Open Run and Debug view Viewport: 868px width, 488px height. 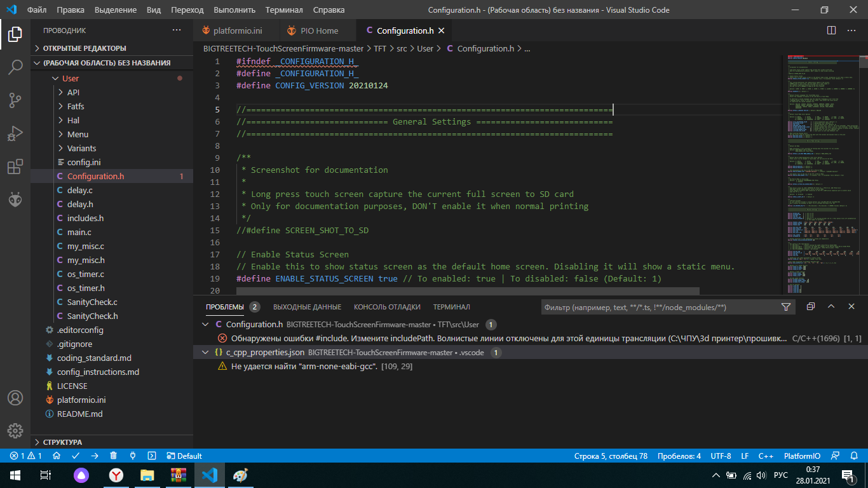coord(15,133)
